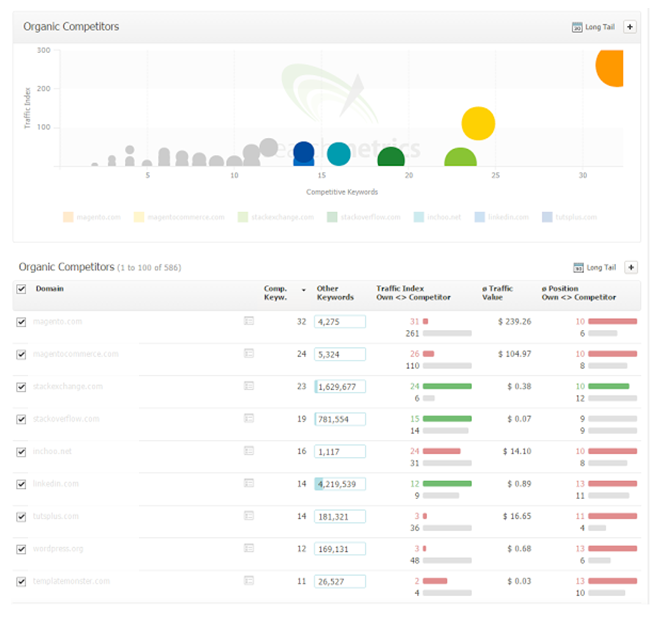Open details icon for magentocommerce.com row
The width and height of the screenshot is (659, 621).
(249, 353)
